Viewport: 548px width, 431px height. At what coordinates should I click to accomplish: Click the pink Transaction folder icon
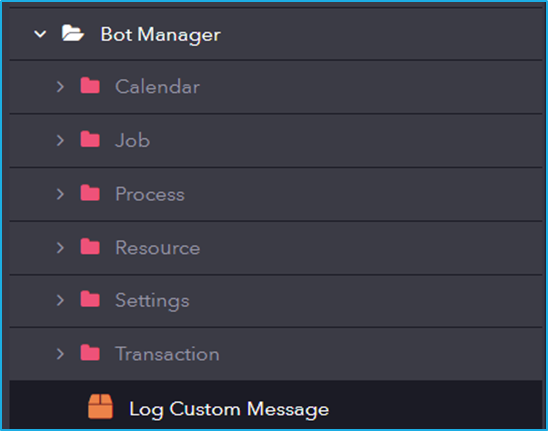90,353
